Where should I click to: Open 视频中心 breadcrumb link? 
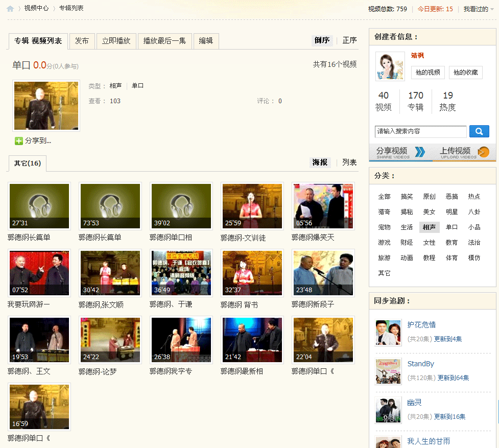coord(36,8)
